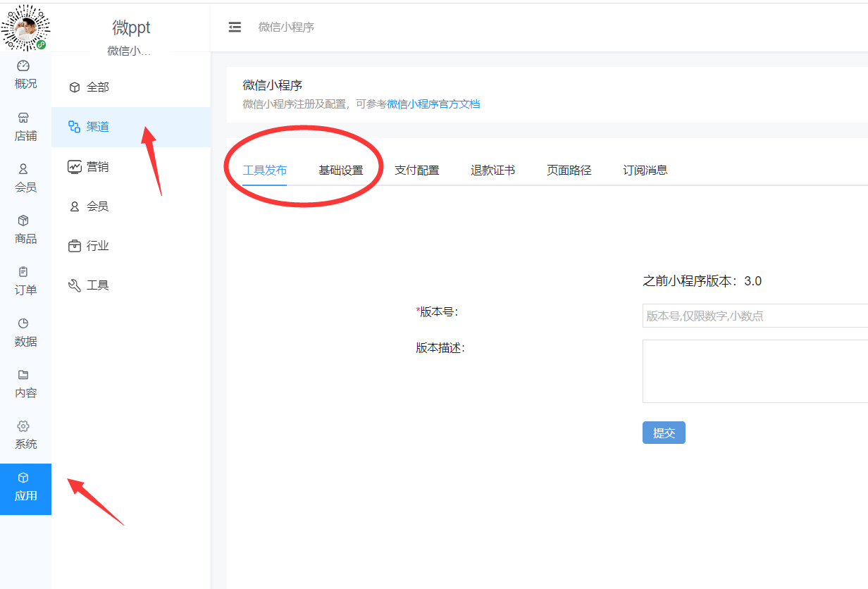Image resolution: width=868 pixels, height=589 pixels.
Task: Select 工具 in the submenu
Action: [x=131, y=285]
